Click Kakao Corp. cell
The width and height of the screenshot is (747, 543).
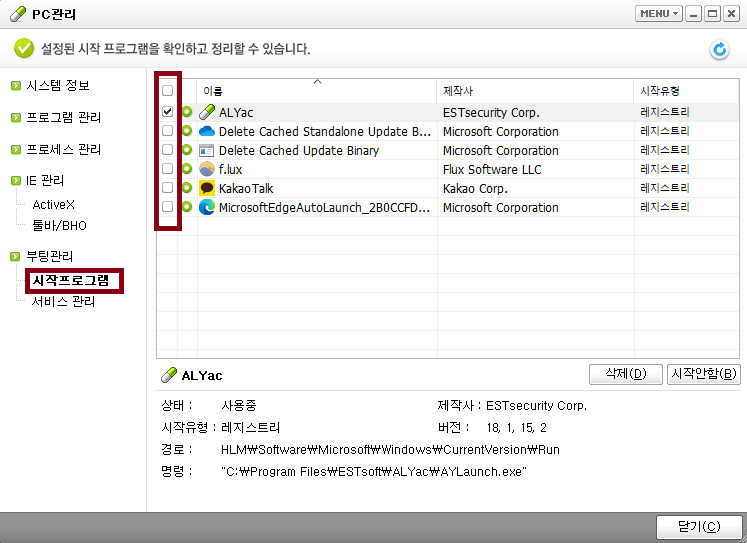pyautogui.click(x=475, y=189)
